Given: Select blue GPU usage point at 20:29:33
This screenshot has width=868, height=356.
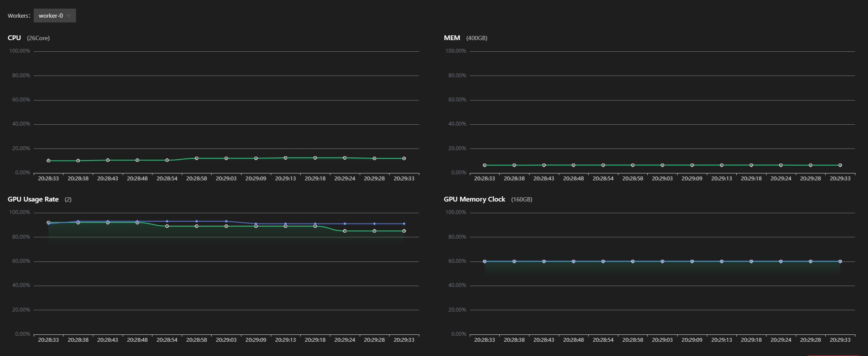Looking at the screenshot, I should click(404, 224).
